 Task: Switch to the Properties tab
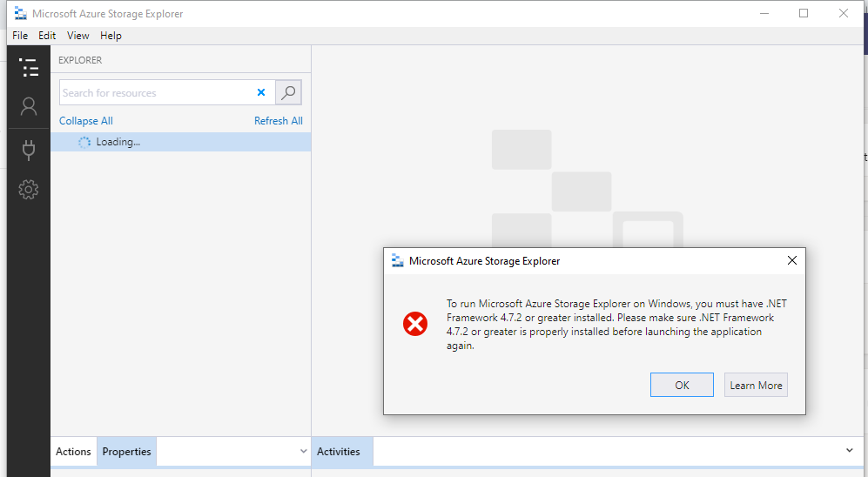coord(127,452)
